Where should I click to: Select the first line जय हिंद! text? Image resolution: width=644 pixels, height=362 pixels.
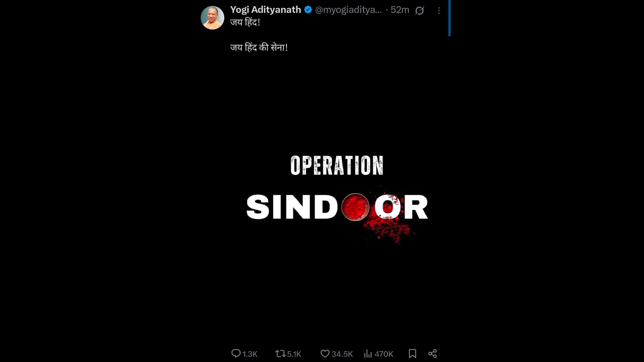tap(245, 22)
